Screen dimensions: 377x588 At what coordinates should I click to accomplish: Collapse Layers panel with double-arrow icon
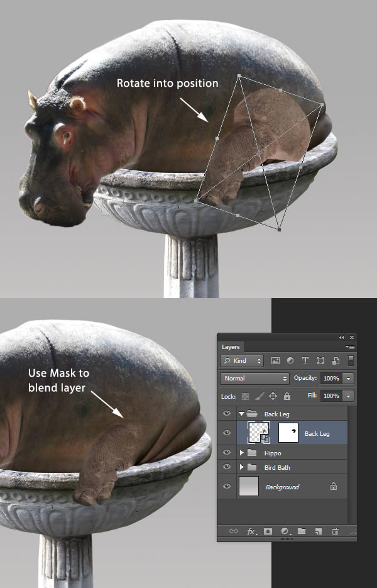pos(341,338)
